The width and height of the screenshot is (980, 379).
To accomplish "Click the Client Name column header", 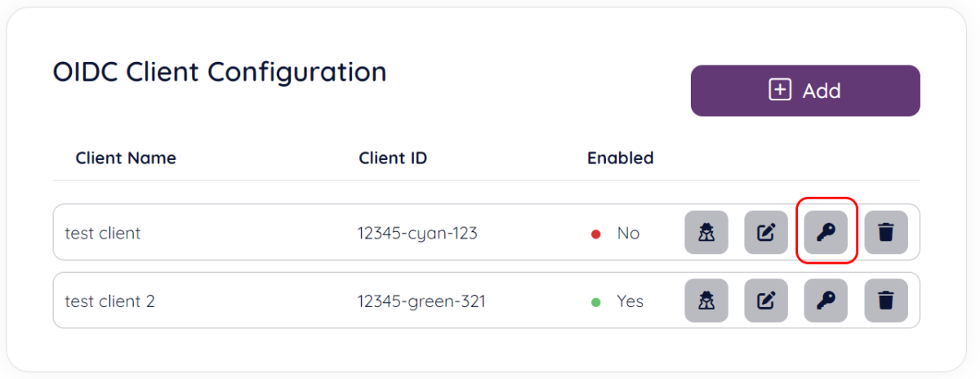I will [126, 158].
